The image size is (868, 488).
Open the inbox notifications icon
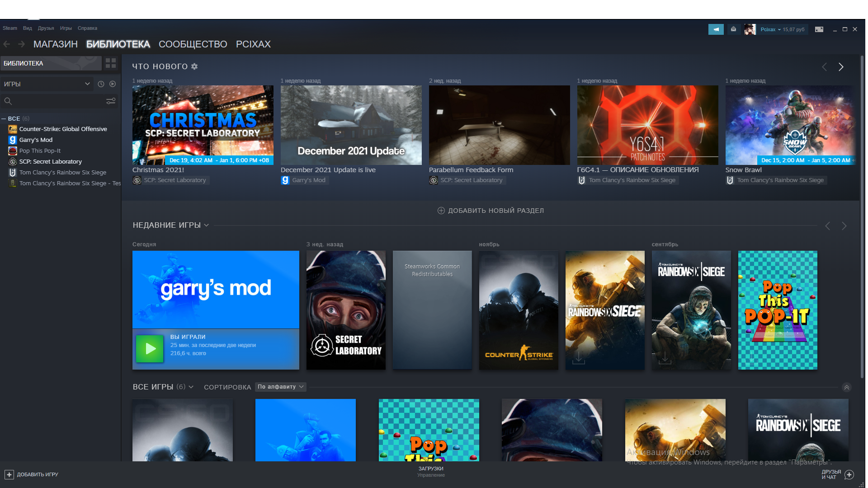pyautogui.click(x=733, y=29)
